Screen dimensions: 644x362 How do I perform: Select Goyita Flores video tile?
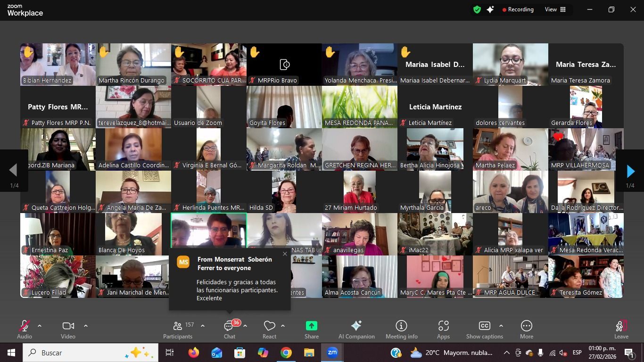284,107
